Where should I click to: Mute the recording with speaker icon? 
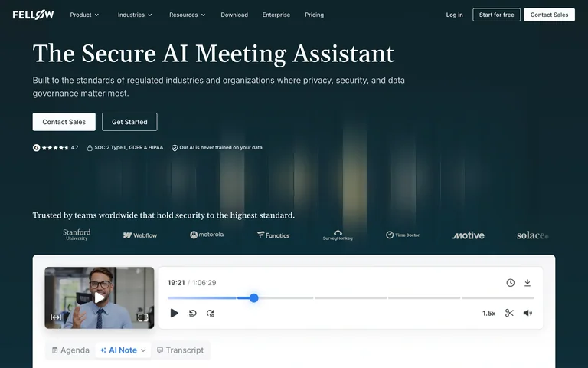pyautogui.click(x=528, y=313)
